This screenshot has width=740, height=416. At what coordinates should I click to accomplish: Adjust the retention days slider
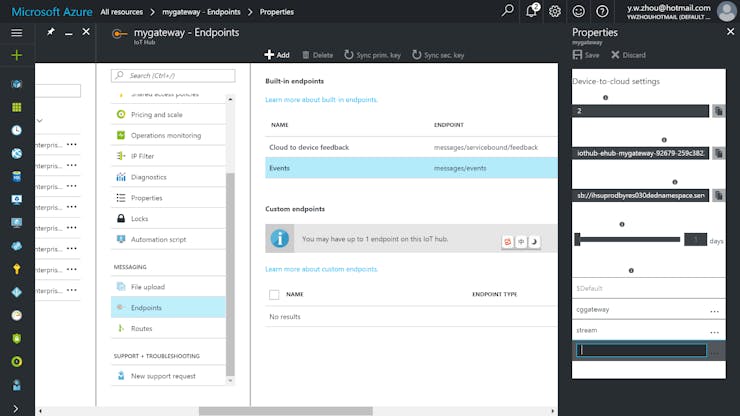click(578, 239)
